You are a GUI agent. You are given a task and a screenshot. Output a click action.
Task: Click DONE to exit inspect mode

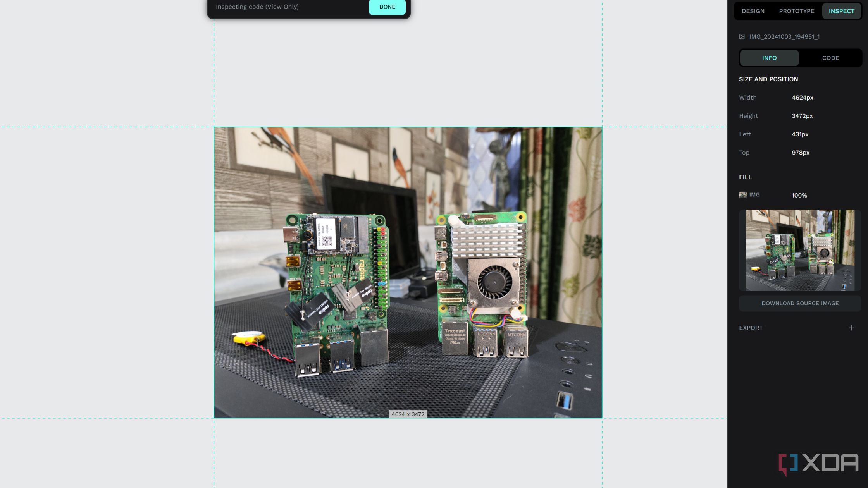pyautogui.click(x=387, y=7)
